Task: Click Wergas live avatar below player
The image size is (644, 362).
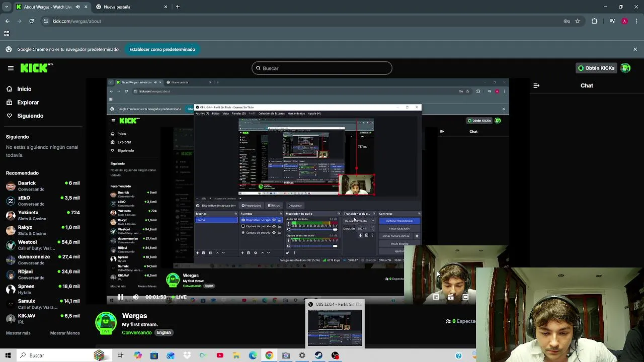Action: (106, 323)
